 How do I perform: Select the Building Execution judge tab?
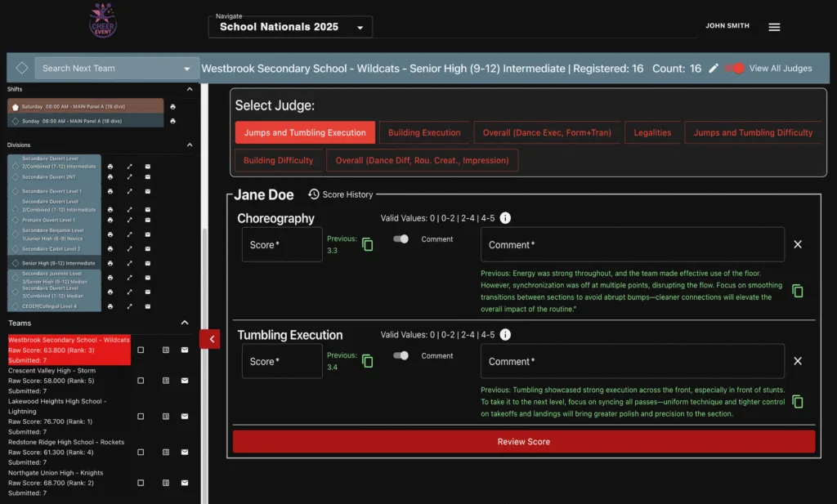tap(424, 132)
